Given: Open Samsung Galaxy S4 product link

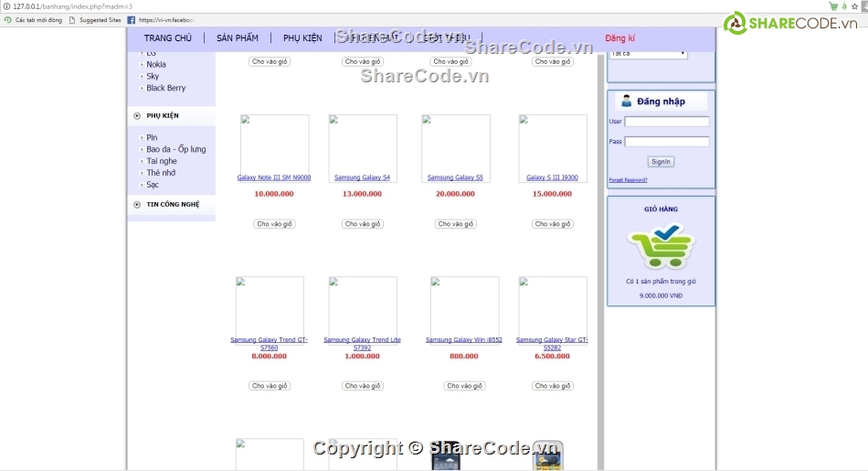Looking at the screenshot, I should point(362,177).
